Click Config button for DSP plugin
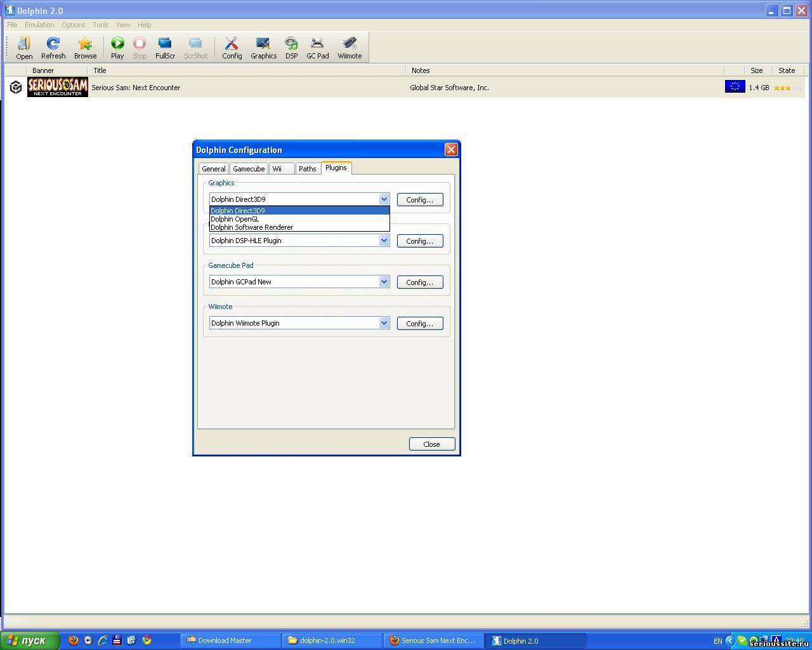 (x=420, y=241)
